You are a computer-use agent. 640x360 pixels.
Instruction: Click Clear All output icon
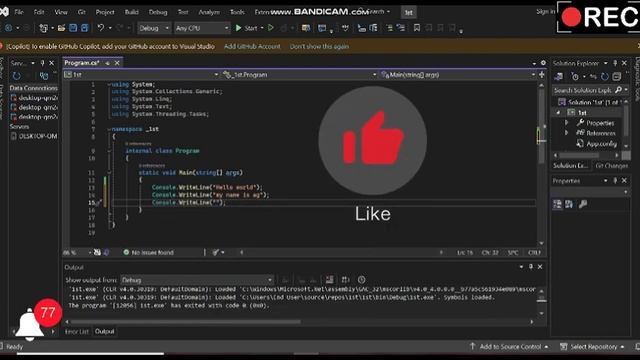pyautogui.click(x=329, y=280)
